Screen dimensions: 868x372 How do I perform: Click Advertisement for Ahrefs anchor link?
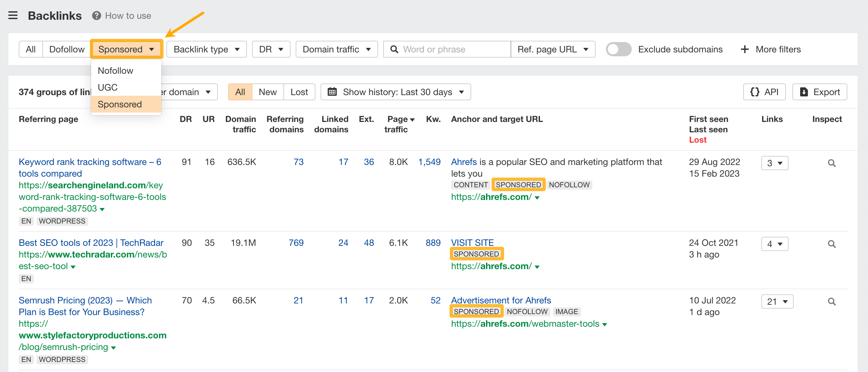coord(501,300)
